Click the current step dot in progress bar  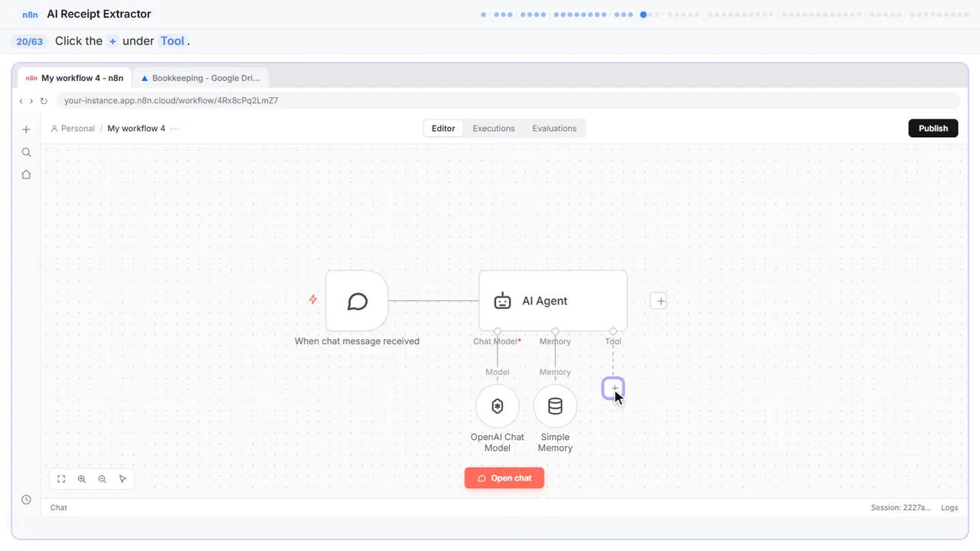(x=643, y=14)
